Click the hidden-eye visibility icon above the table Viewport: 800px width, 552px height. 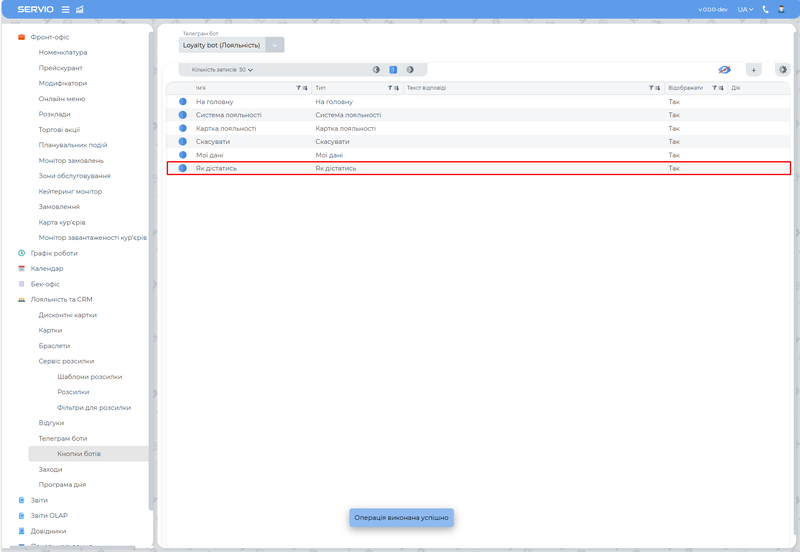click(x=725, y=70)
